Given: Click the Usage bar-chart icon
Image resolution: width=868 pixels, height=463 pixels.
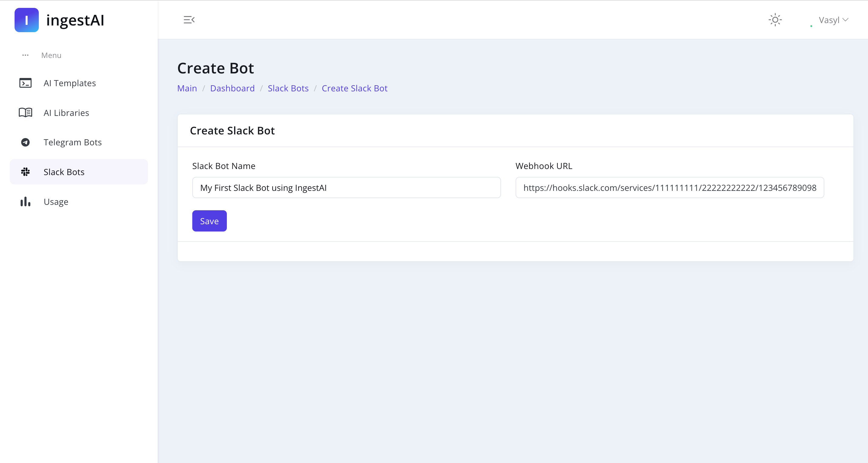Looking at the screenshot, I should (x=25, y=201).
